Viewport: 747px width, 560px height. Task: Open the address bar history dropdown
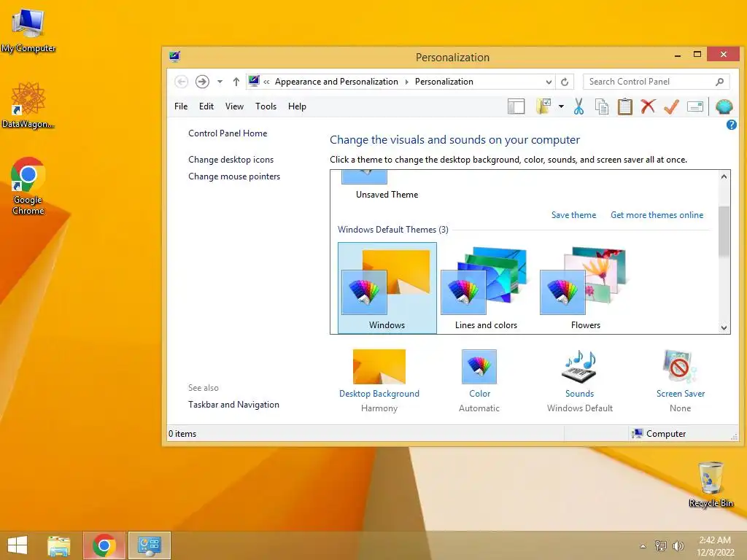click(549, 82)
